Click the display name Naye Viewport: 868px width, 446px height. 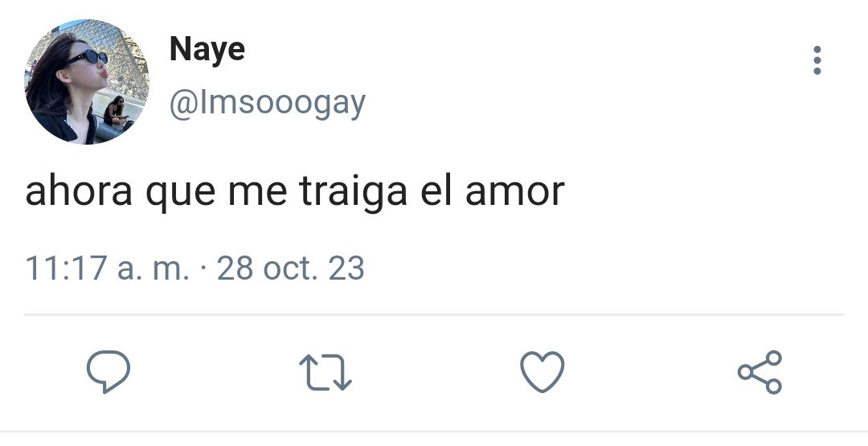(x=207, y=50)
